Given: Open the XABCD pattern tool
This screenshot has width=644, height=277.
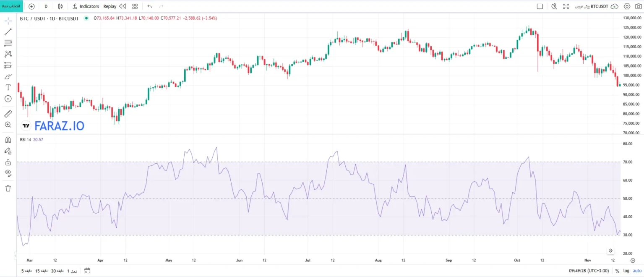Looking at the screenshot, I should [8, 54].
